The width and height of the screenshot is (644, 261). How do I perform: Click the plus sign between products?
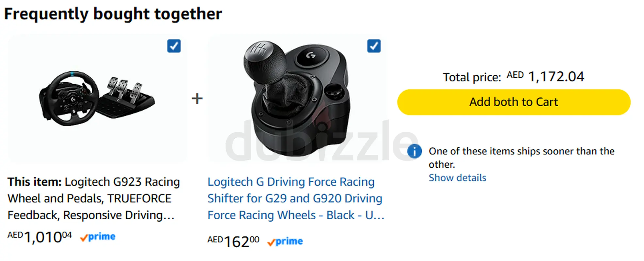click(x=197, y=98)
